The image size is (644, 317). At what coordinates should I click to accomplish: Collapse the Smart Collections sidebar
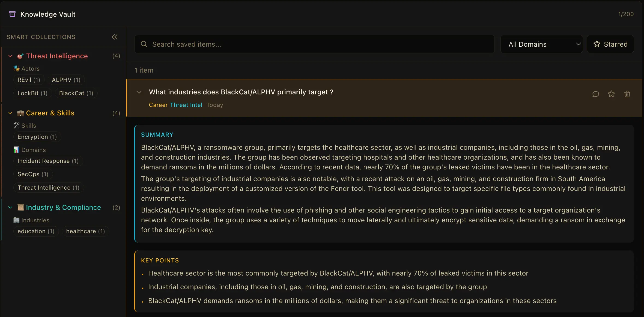tap(115, 37)
